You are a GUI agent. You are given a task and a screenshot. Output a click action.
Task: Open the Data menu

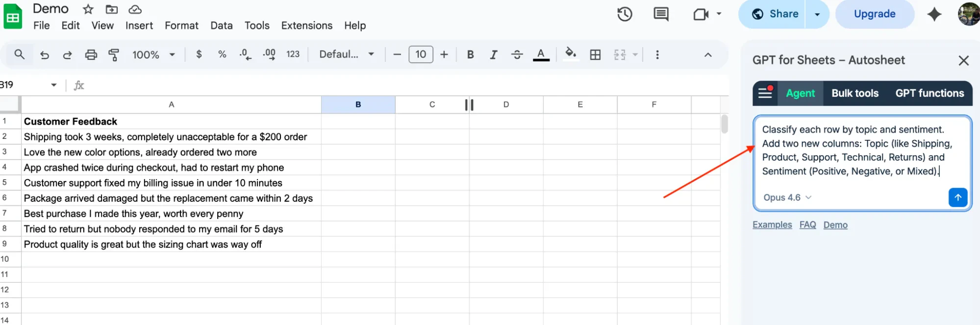click(222, 26)
